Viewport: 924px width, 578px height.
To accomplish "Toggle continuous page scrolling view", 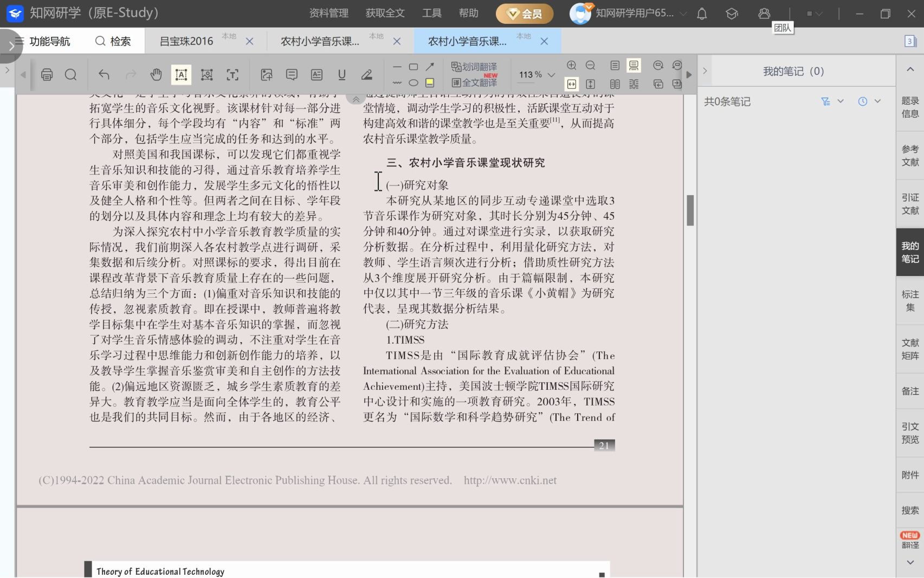I will (634, 66).
